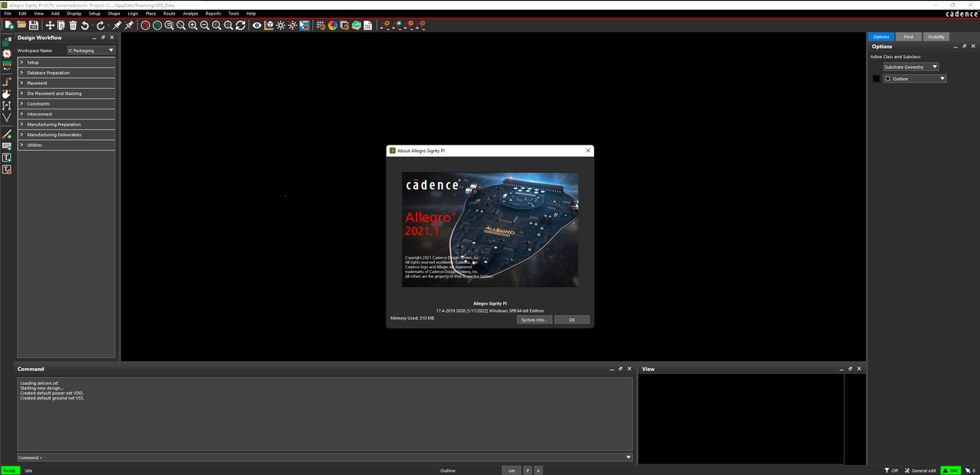The height and width of the screenshot is (475, 980).
Task: Select the add line icon in left bar
Action: point(7,134)
